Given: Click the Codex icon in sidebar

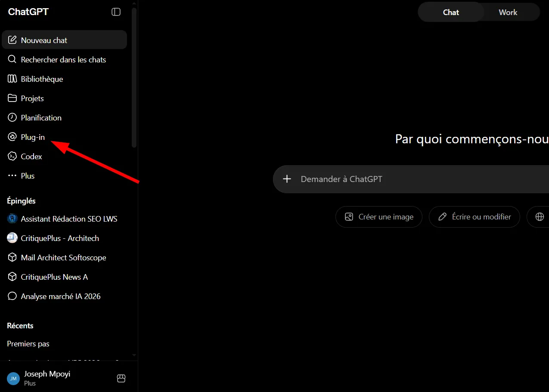Looking at the screenshot, I should pyautogui.click(x=12, y=156).
